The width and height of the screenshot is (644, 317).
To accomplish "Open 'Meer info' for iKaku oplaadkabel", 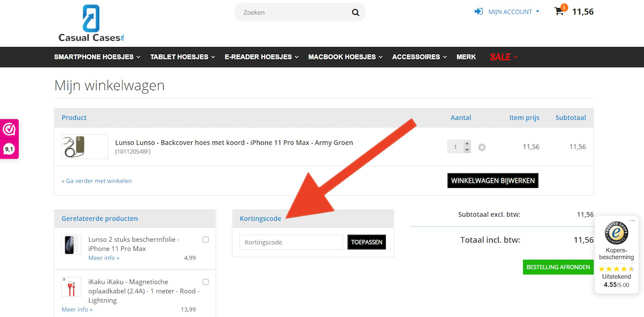I will (77, 309).
